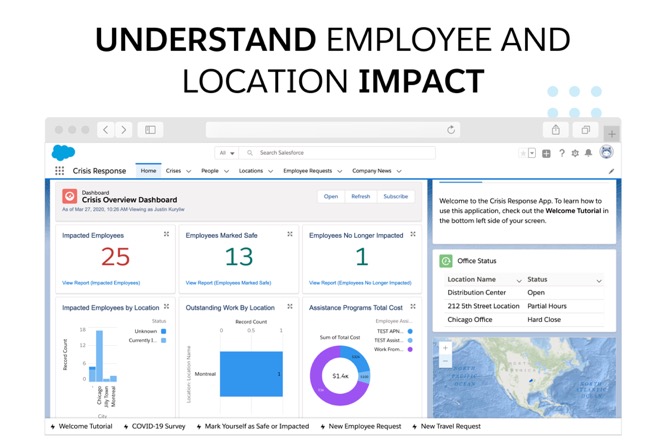
Task: Click the dashboard Open button
Action: [331, 196]
